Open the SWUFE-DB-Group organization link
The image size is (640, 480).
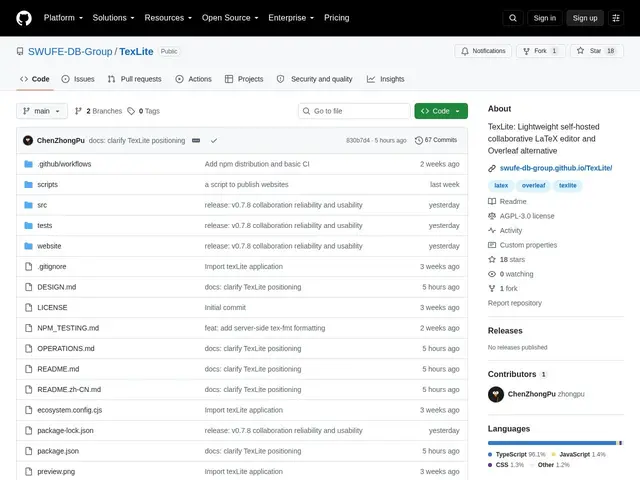click(70, 51)
